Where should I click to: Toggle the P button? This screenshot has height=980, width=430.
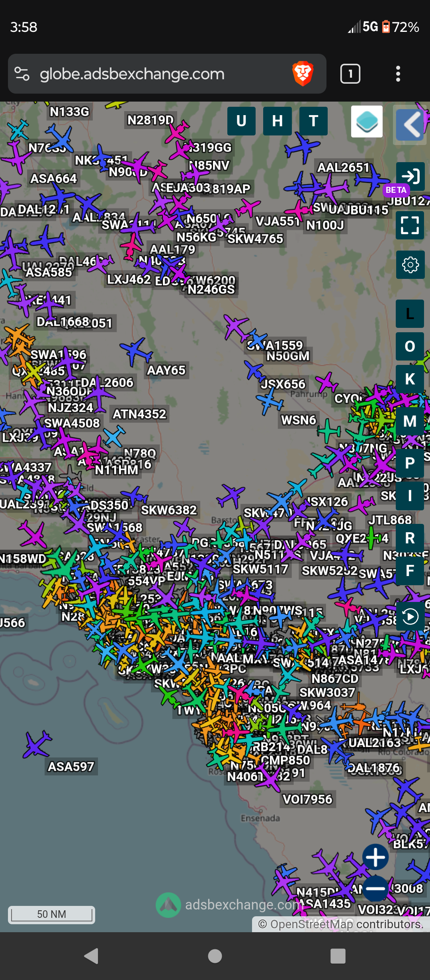pyautogui.click(x=410, y=463)
